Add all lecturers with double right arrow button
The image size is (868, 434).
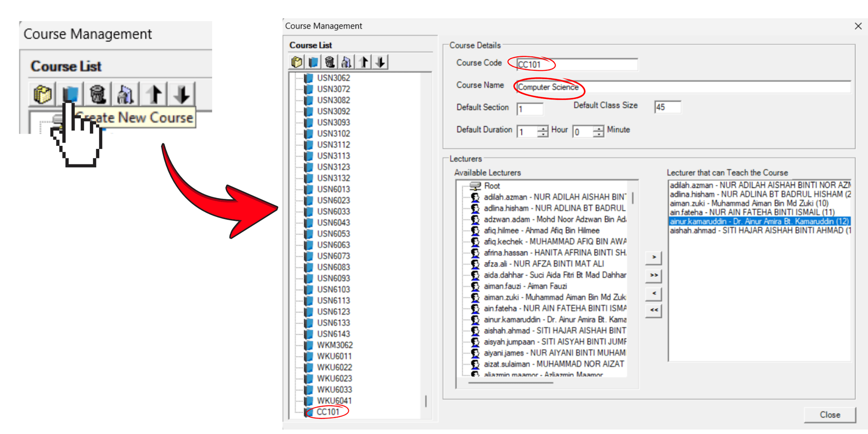tap(654, 276)
